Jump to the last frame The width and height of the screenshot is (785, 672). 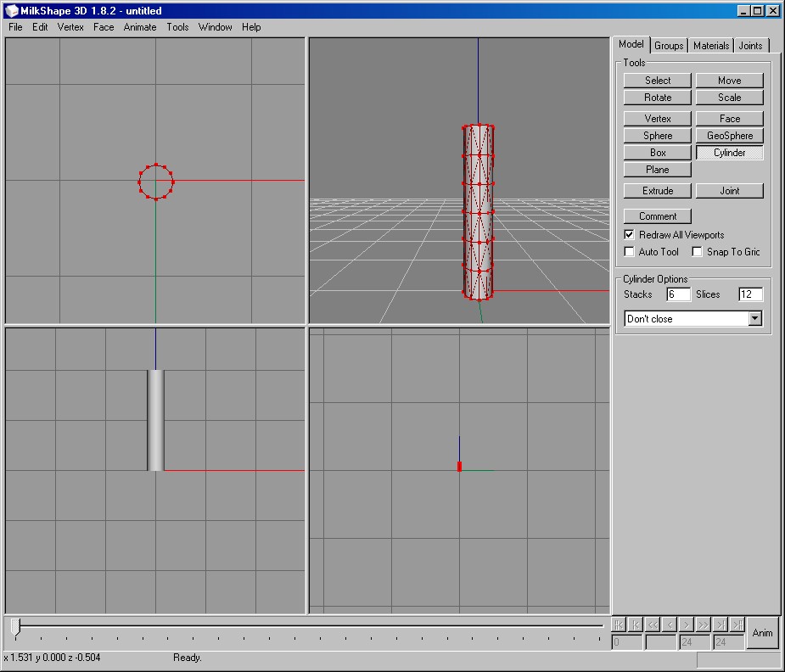(737, 624)
